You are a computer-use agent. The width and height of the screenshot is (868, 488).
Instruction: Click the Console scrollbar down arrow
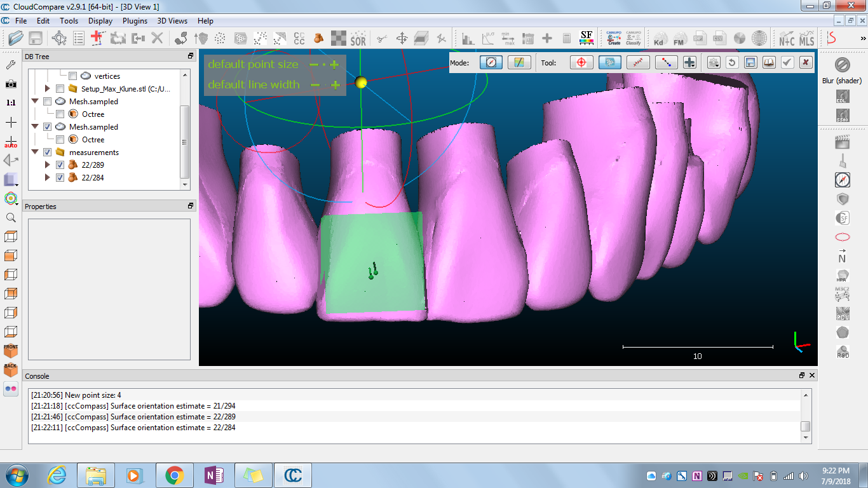pos(805,438)
